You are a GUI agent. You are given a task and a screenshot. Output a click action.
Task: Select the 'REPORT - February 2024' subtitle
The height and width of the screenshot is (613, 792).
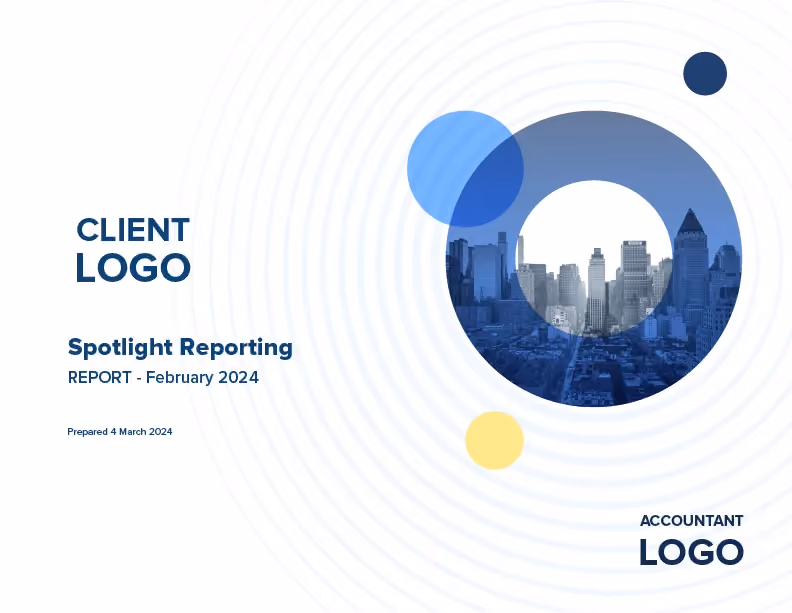pos(163,378)
